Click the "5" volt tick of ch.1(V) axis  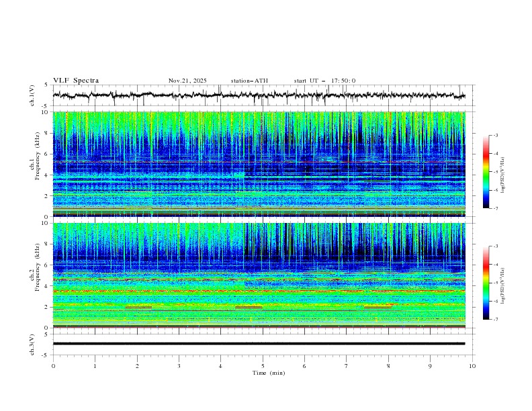tap(47, 85)
